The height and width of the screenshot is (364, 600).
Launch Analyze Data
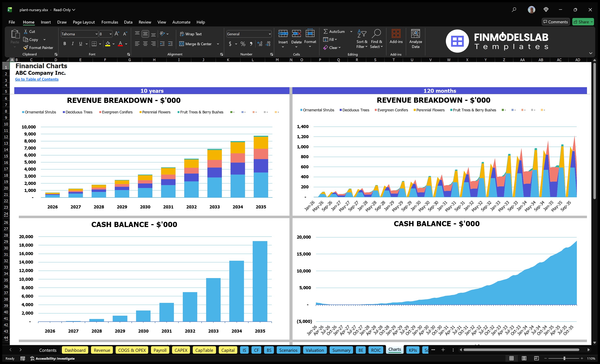[x=416, y=39]
